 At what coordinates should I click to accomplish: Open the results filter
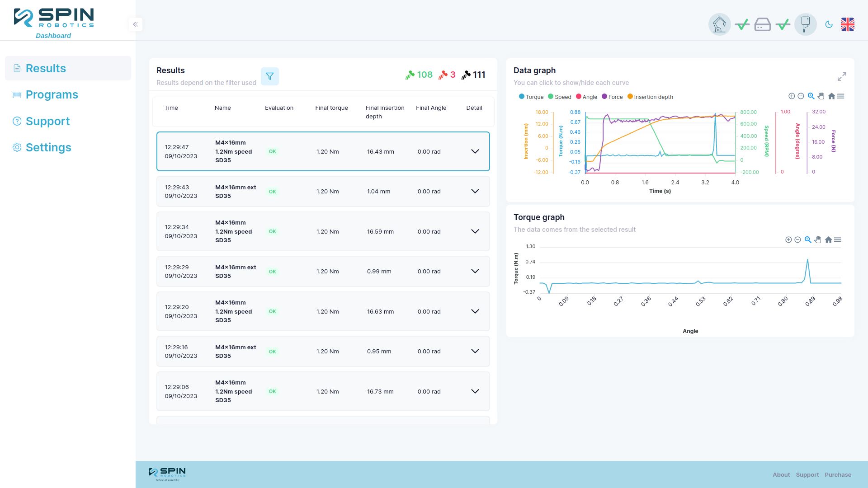click(269, 76)
